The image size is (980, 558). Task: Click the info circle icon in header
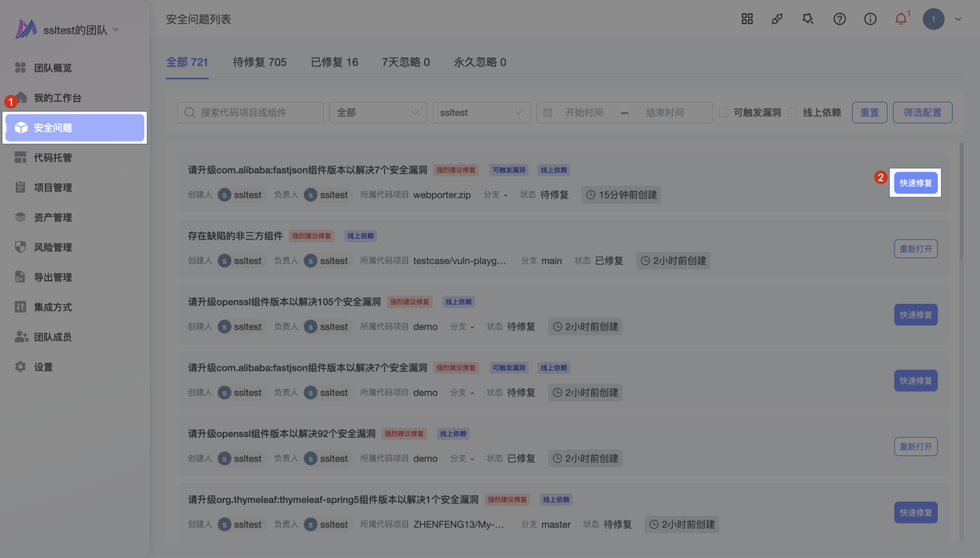point(871,19)
